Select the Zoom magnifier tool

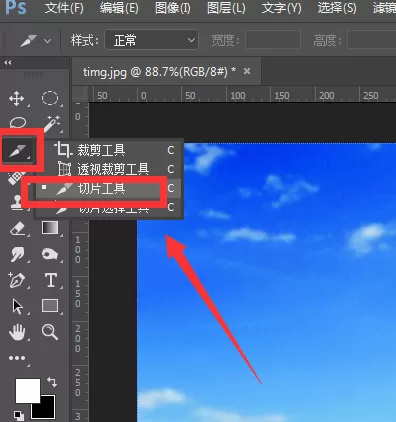50,332
